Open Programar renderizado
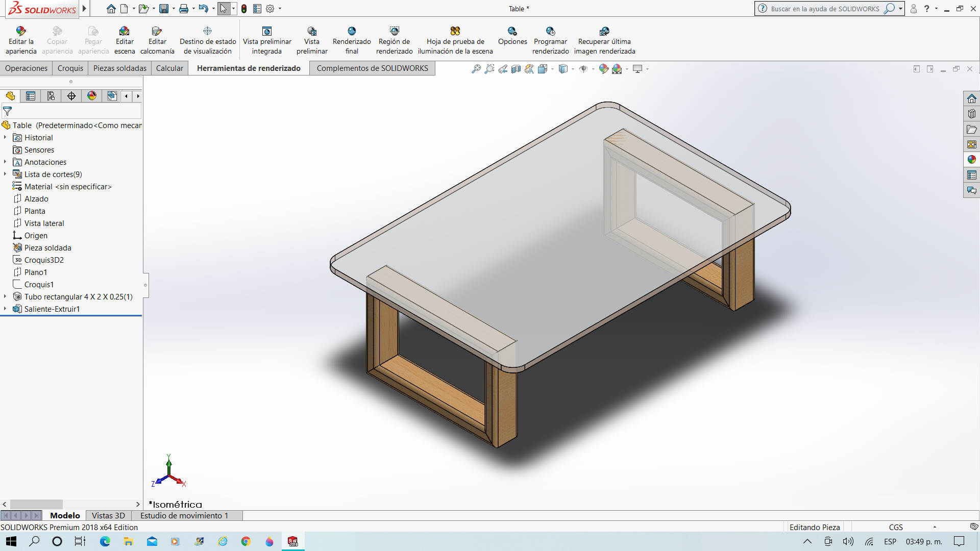This screenshot has height=551, width=980. [x=550, y=41]
